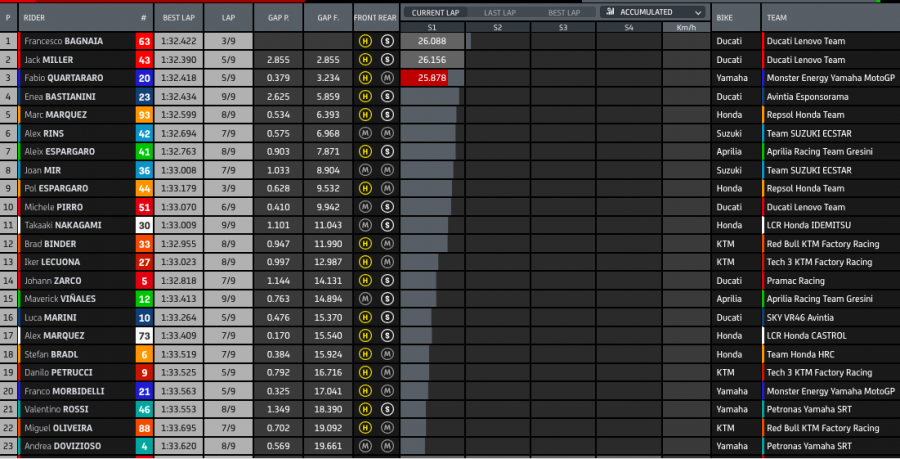Switch sector view to Current Lap
Image resolution: width=900 pixels, height=459 pixels.
point(434,12)
